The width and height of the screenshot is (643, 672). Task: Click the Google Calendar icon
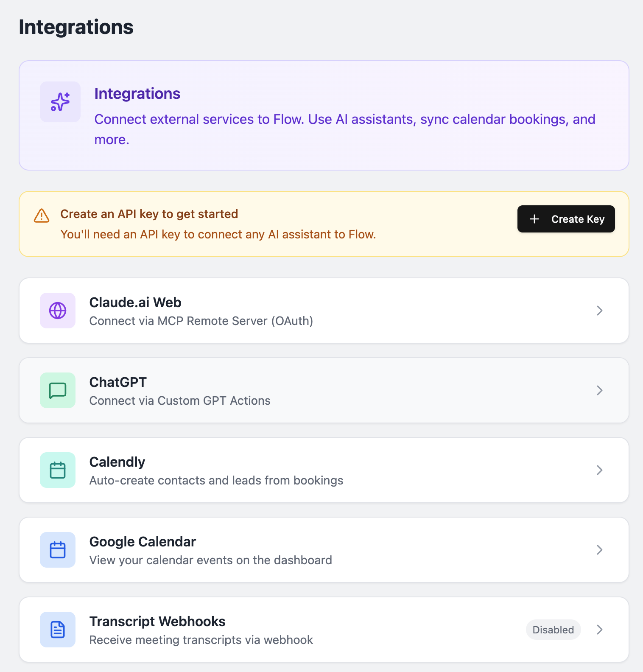pyautogui.click(x=57, y=550)
